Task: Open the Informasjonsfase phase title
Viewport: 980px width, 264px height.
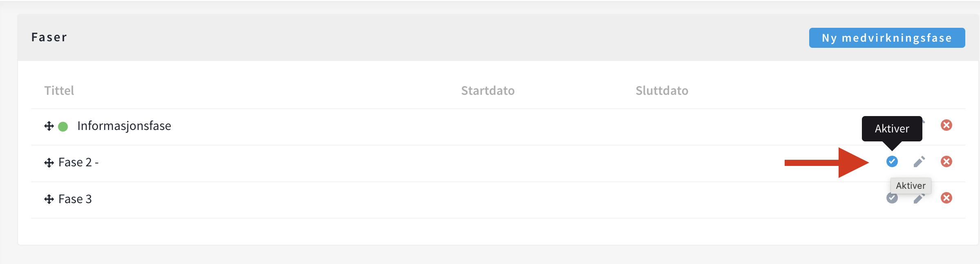Action: (124, 126)
